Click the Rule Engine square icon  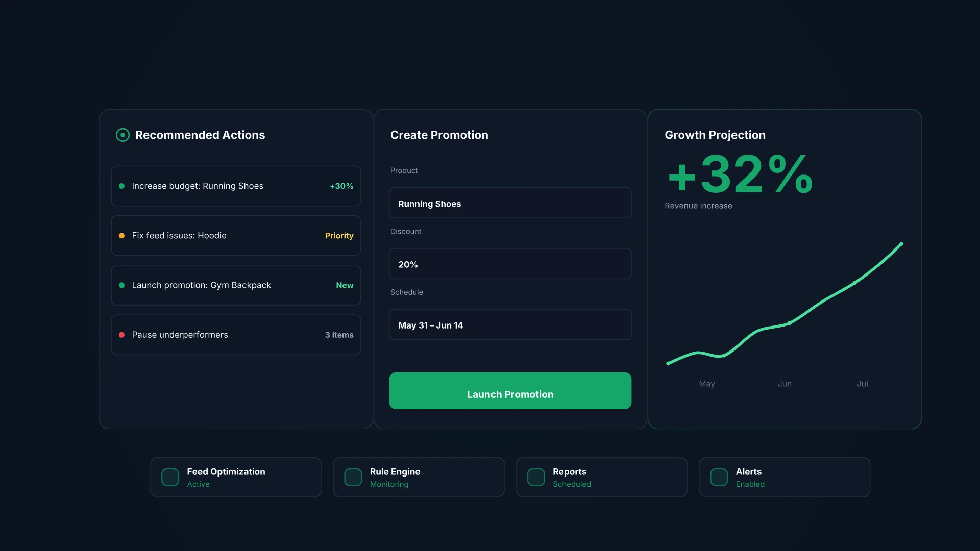pyautogui.click(x=353, y=477)
